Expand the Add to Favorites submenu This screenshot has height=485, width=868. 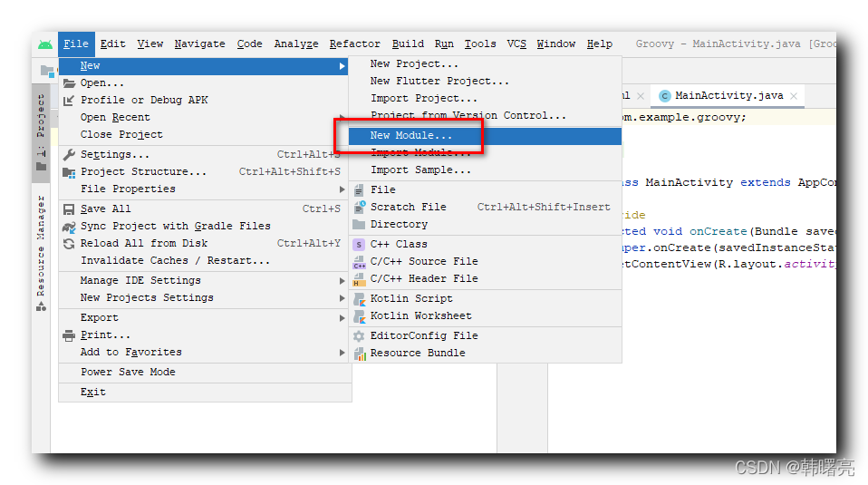(x=342, y=353)
